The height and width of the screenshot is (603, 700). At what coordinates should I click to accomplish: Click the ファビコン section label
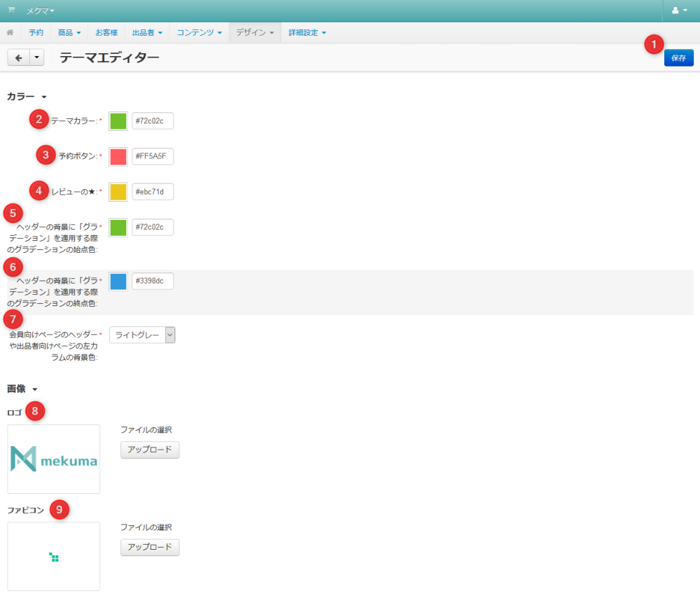[25, 510]
